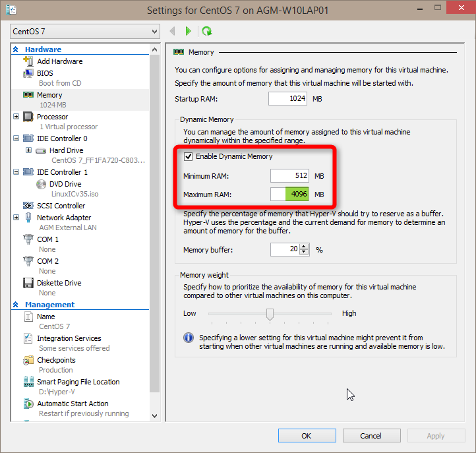Click the 'CentOS 7_FF1FA720-C803...' disk name
The height and width of the screenshot is (453, 476).
coord(98,160)
